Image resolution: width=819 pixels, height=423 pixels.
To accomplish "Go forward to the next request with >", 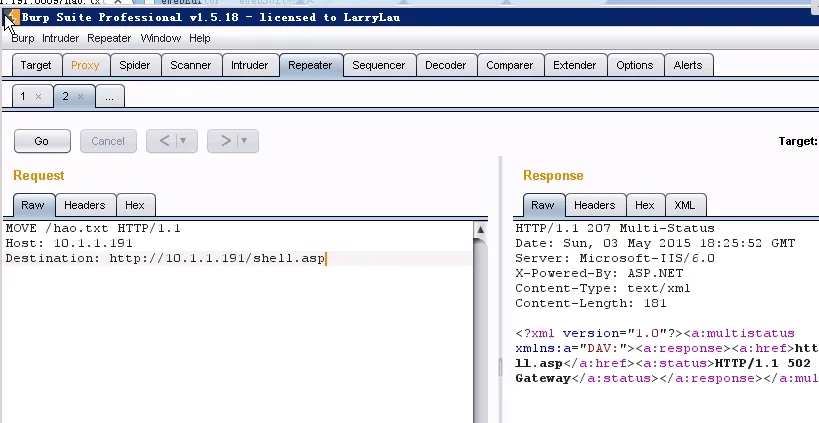I will (x=225, y=141).
